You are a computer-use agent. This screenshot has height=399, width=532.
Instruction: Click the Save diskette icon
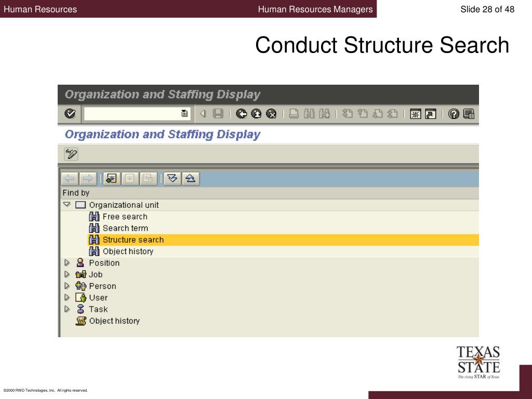(x=218, y=114)
